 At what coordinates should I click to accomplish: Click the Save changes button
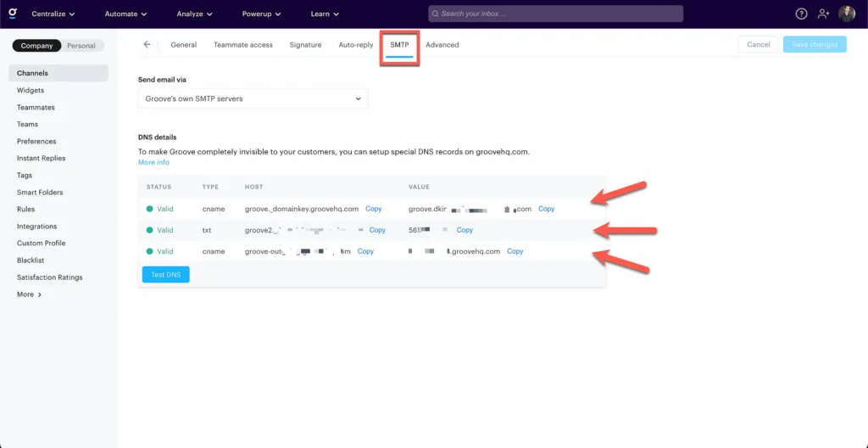815,44
